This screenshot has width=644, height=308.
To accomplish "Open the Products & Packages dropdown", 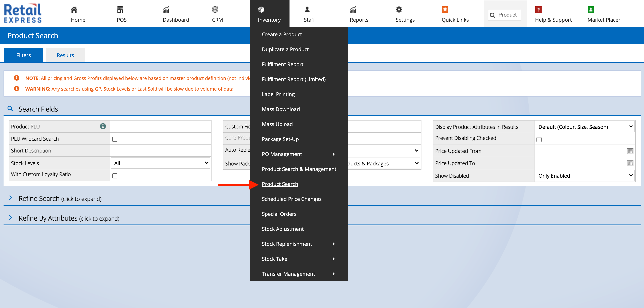I will click(384, 163).
